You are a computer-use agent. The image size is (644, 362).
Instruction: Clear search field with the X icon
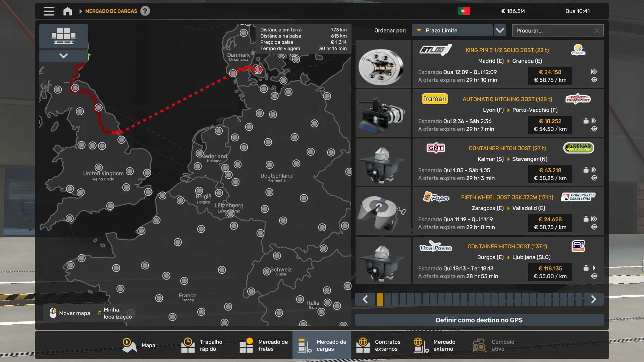click(597, 31)
